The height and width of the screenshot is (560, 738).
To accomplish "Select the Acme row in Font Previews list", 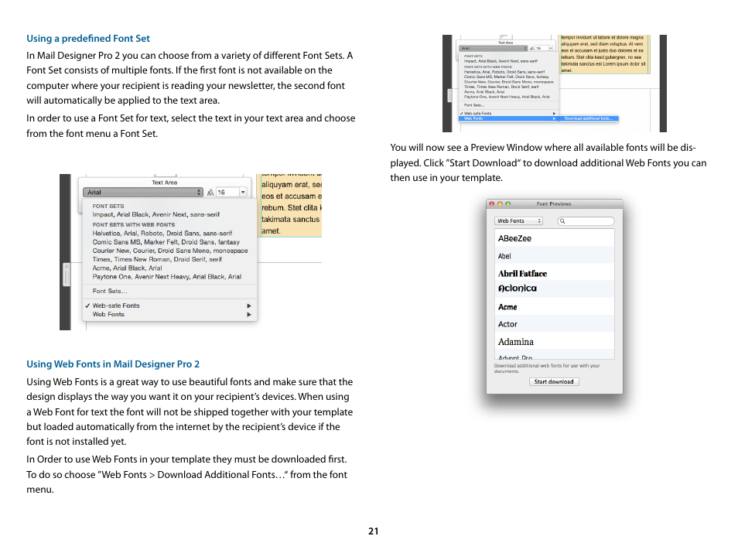I will pos(555,307).
